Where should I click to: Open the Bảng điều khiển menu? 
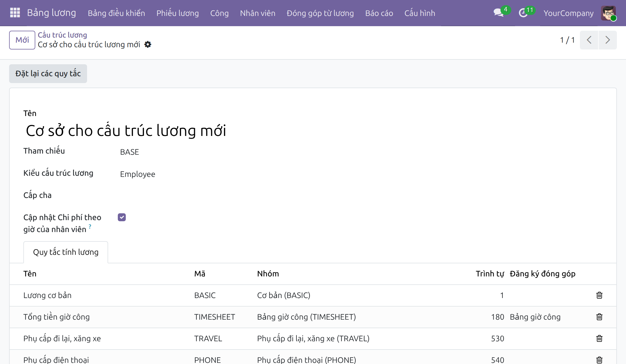[x=116, y=13]
